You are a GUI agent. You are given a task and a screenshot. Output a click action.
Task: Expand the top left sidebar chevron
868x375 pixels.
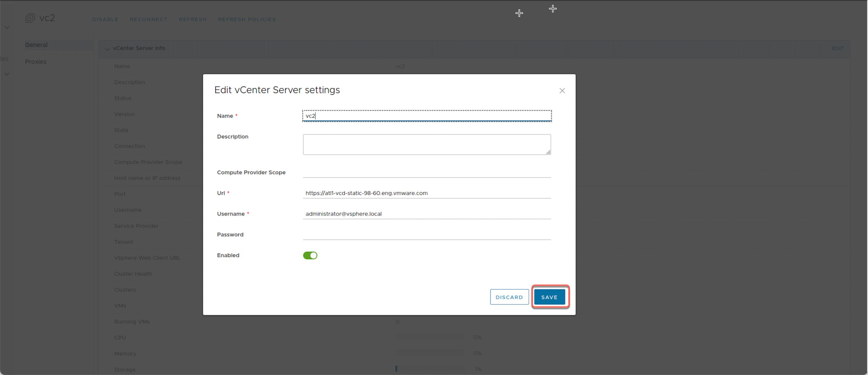7,27
